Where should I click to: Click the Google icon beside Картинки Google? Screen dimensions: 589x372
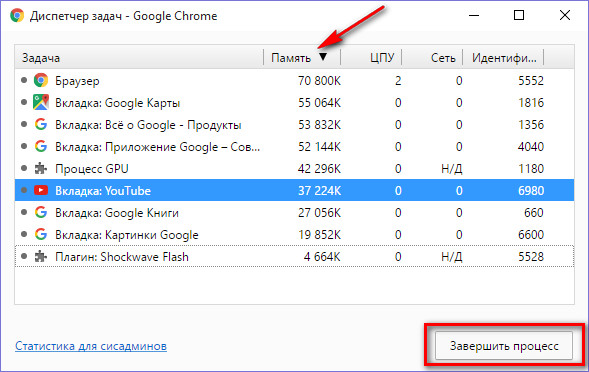click(41, 234)
